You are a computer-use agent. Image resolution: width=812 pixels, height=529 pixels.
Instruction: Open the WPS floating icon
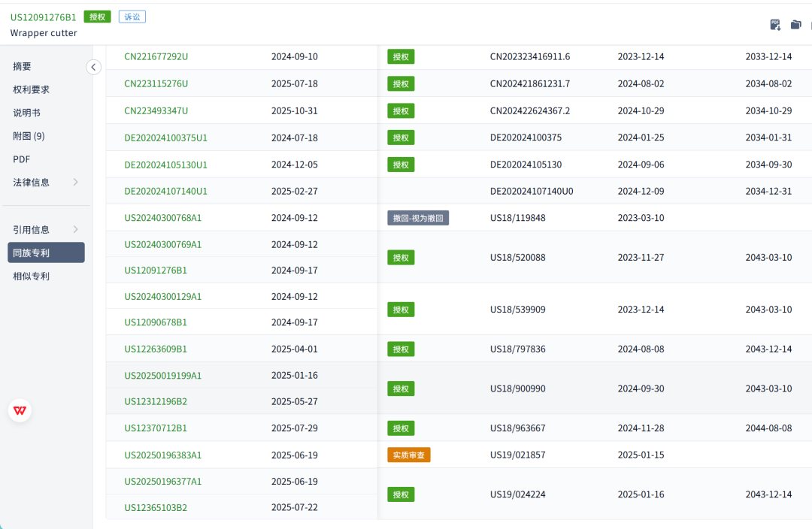tap(20, 410)
